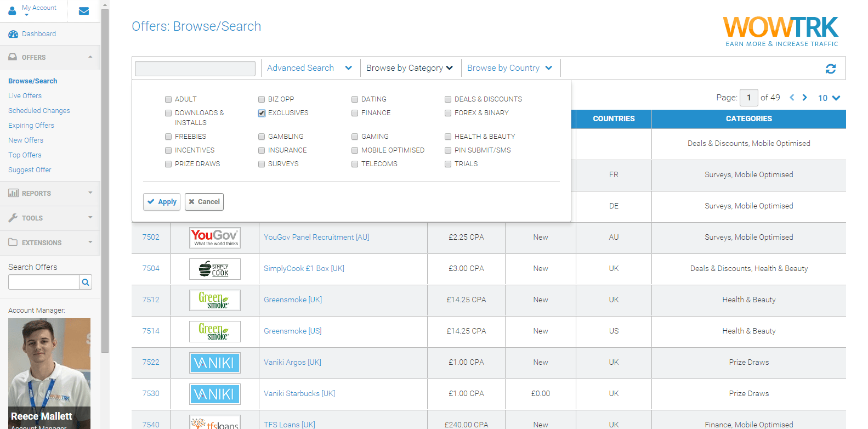Open New Offers in the sidebar
Image resolution: width=868 pixels, height=429 pixels.
[x=26, y=140]
